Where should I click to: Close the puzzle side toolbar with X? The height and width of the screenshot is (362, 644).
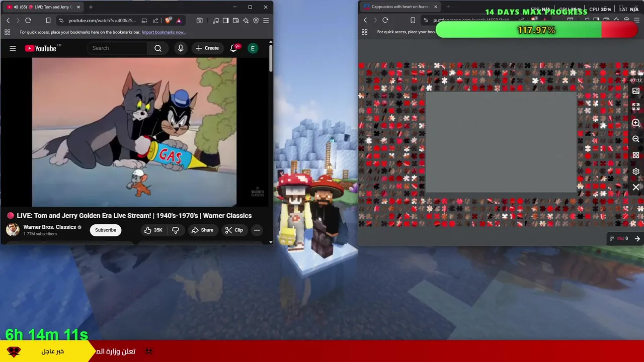[x=636, y=188]
